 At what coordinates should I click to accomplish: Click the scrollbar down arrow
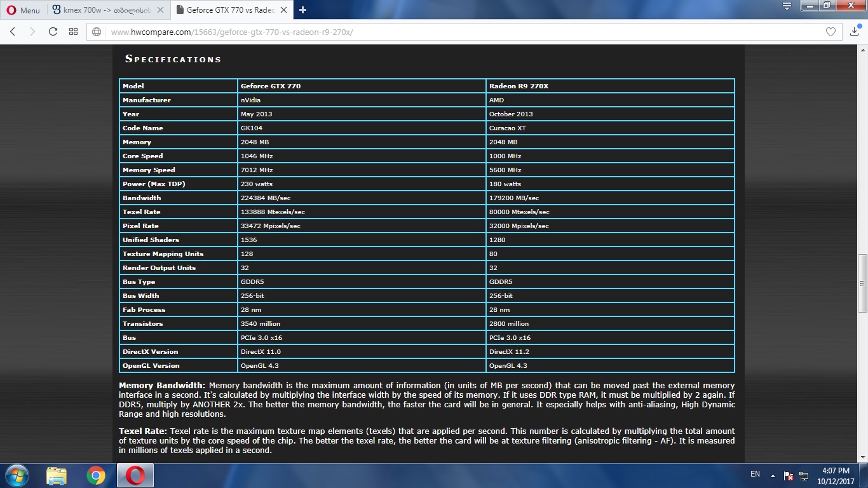(863, 457)
